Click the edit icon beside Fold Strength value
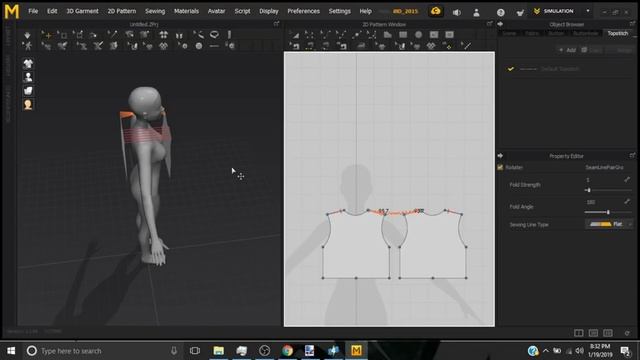The width and height of the screenshot is (640, 360). click(x=627, y=180)
